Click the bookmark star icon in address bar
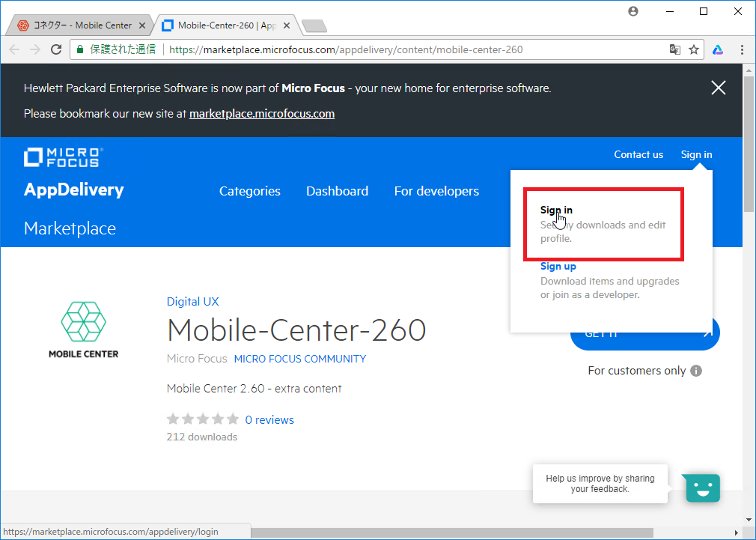Viewport: 756px width, 540px height. tap(694, 49)
